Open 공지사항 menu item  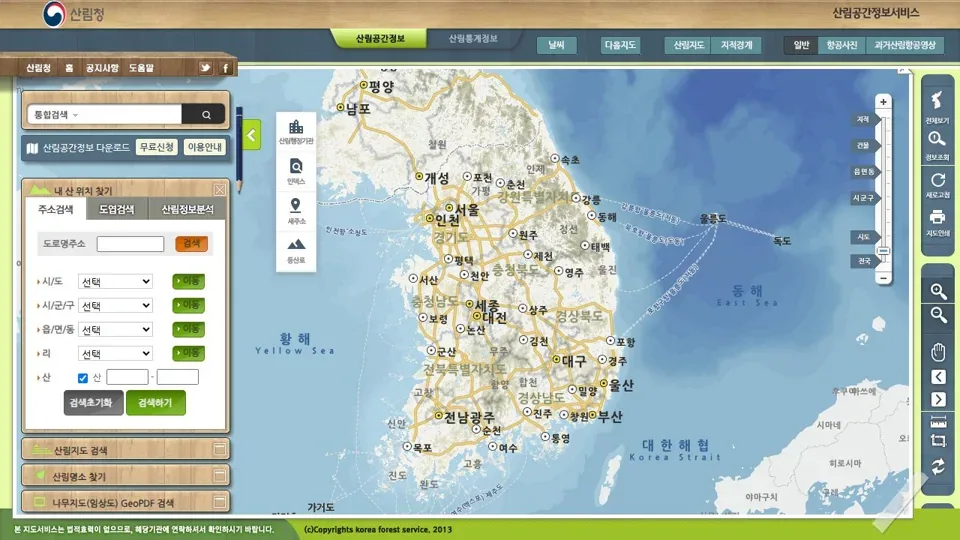pyautogui.click(x=102, y=68)
